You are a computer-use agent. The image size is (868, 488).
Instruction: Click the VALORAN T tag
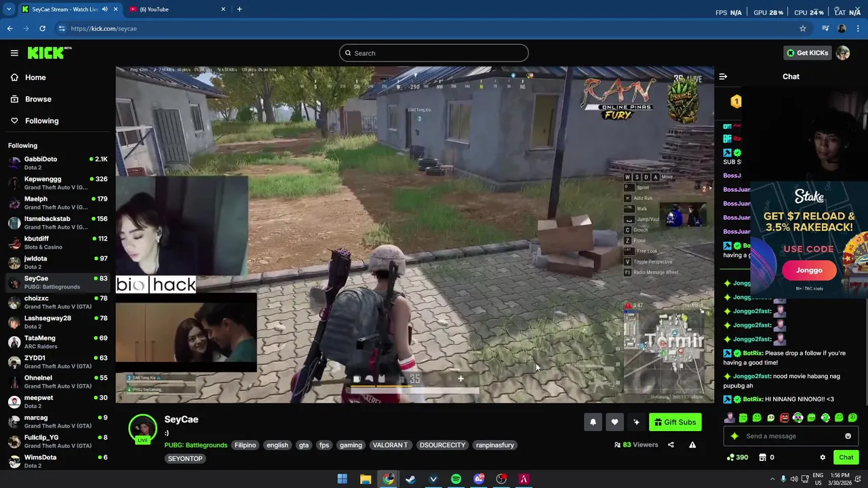[x=390, y=445]
